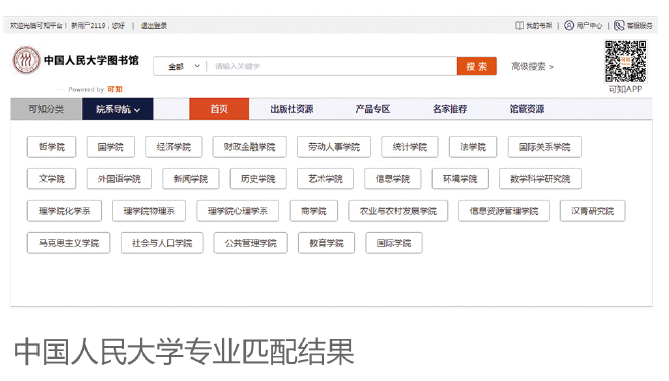Choose the 历史学院 button
669x381 pixels.
(x=258, y=179)
